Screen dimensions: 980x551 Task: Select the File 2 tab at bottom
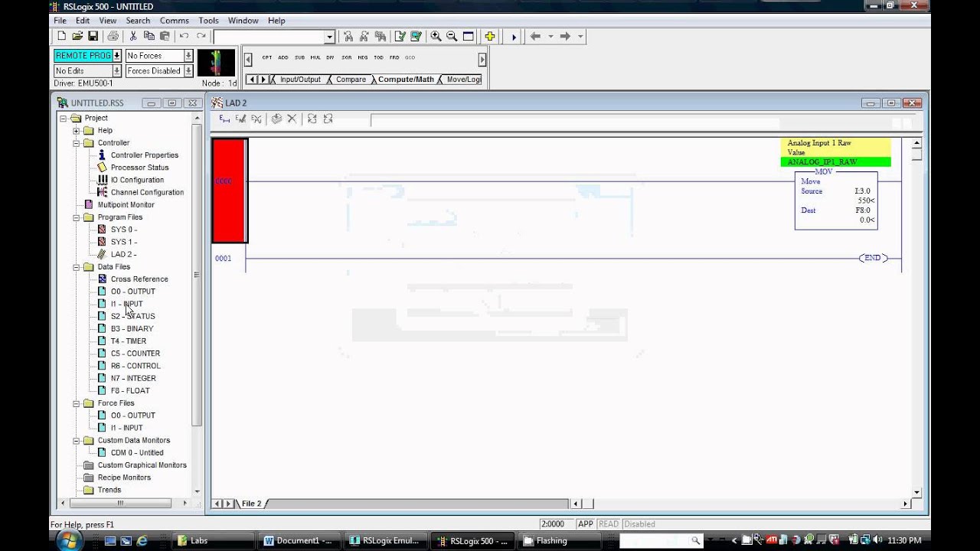click(251, 504)
